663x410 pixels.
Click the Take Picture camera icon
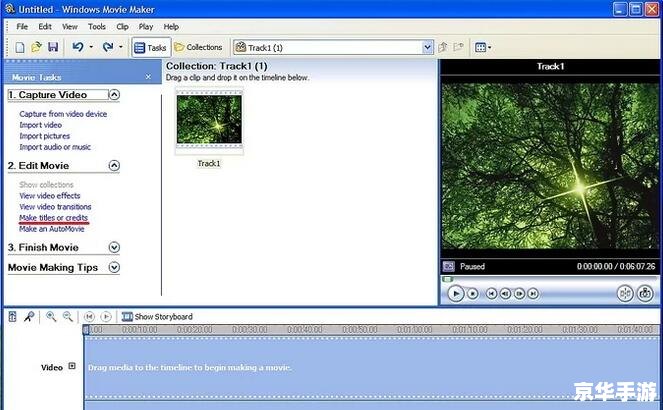click(645, 293)
